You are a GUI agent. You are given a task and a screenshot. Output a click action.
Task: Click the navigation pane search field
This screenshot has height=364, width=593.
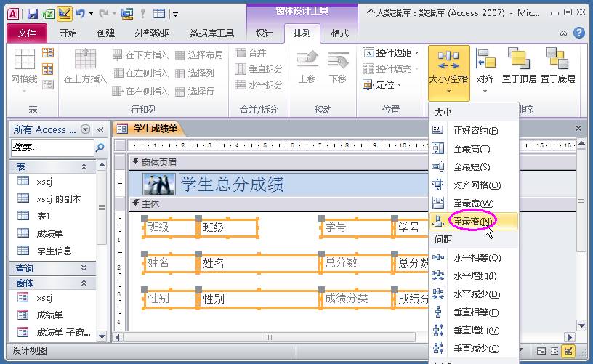pos(52,147)
